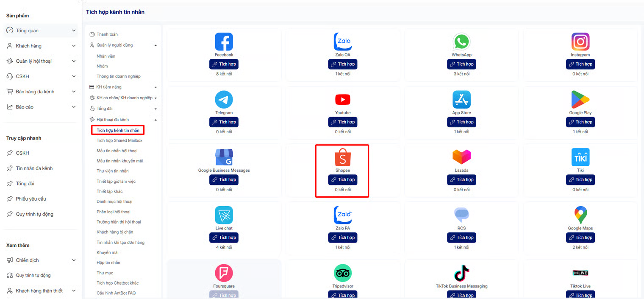The image size is (644, 299).
Task: Collapse the Hội thoại đa kênh section
Action: click(x=155, y=120)
